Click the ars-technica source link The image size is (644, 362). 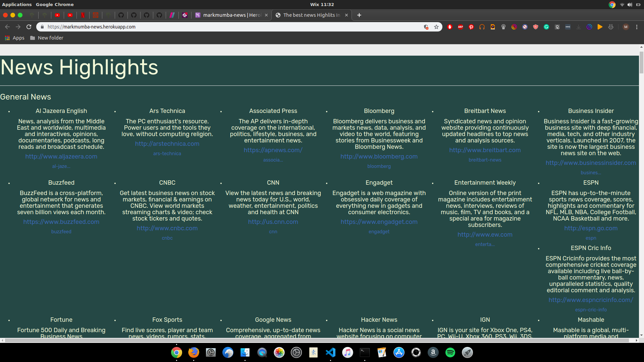(167, 154)
